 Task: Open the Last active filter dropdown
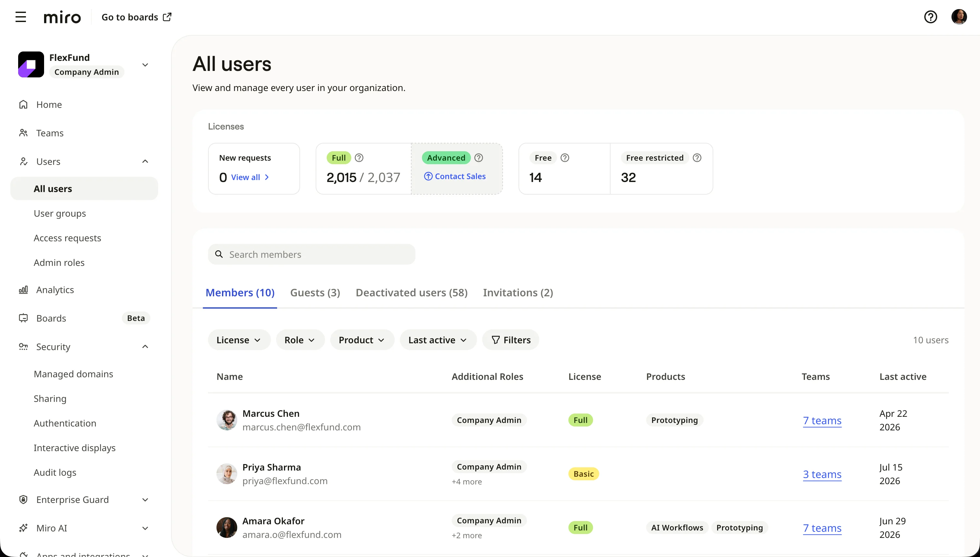pos(438,340)
